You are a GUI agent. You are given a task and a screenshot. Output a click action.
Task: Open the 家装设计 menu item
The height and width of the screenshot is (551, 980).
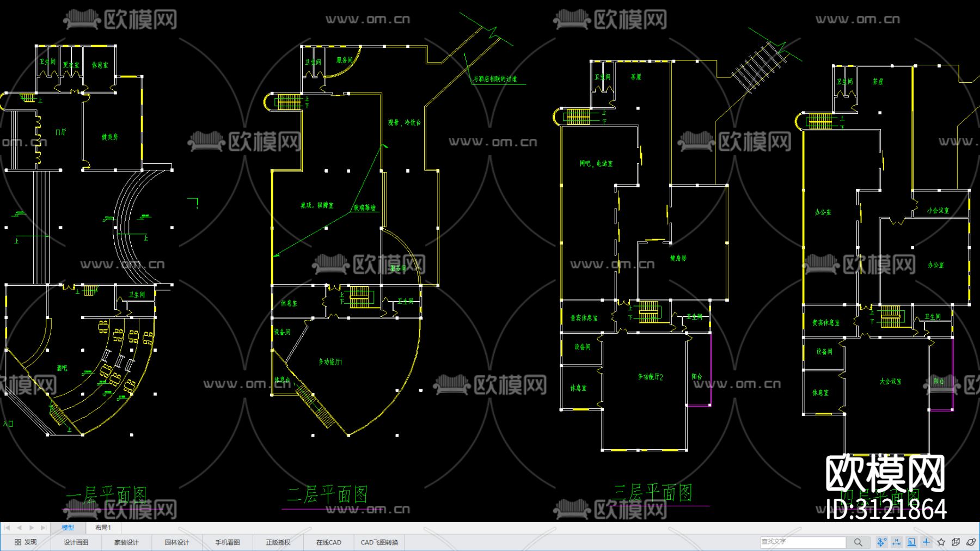pos(126,542)
